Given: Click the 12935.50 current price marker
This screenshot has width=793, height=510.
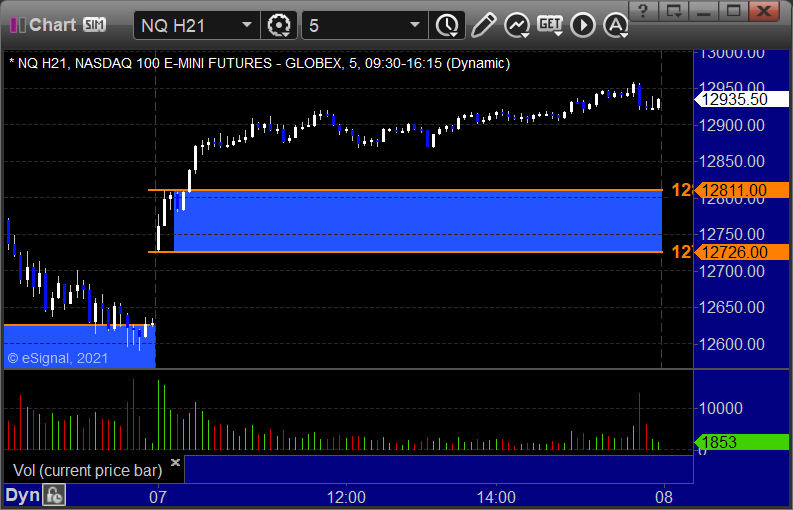Looking at the screenshot, I should (742, 99).
